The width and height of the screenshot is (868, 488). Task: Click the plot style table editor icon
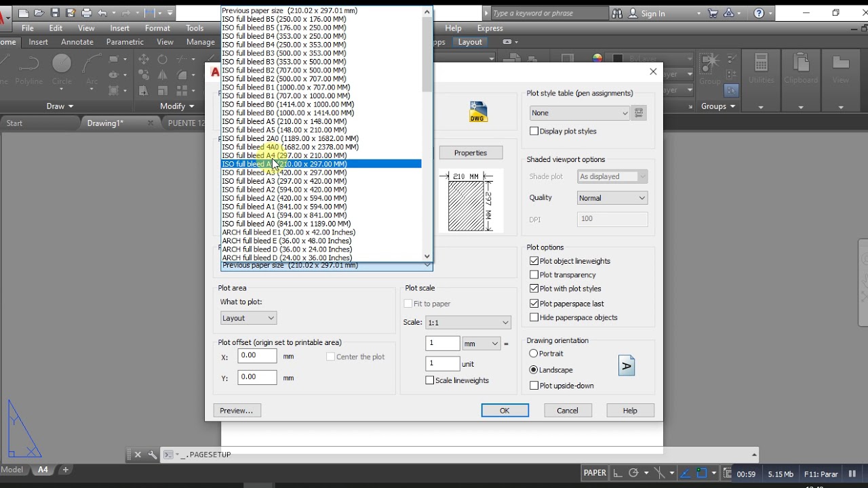point(639,113)
